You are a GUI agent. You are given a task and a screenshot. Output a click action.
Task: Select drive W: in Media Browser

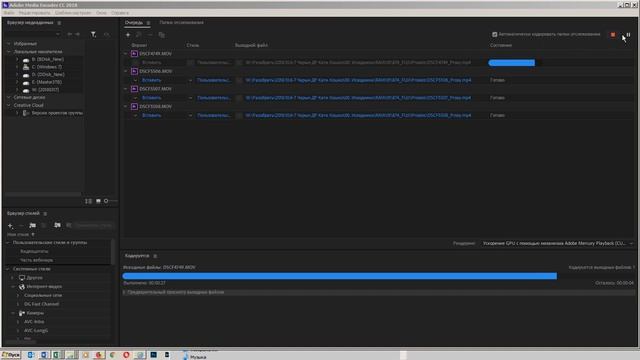coord(45,90)
